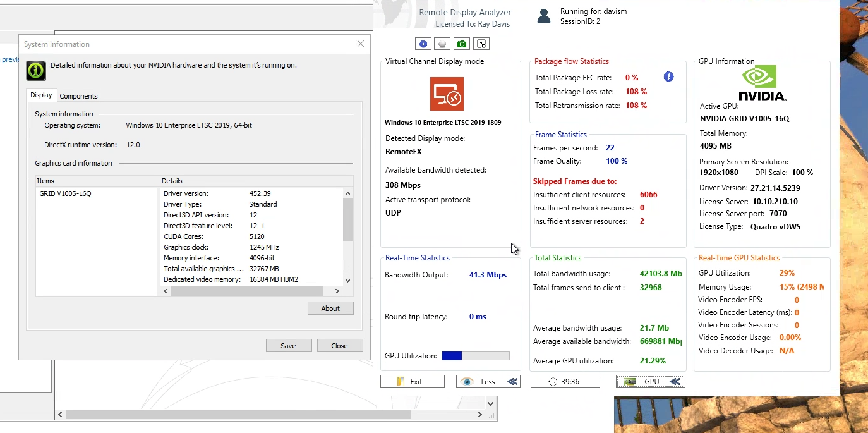Click Dedicated video memory 16384 MB HBM2

tap(274, 279)
